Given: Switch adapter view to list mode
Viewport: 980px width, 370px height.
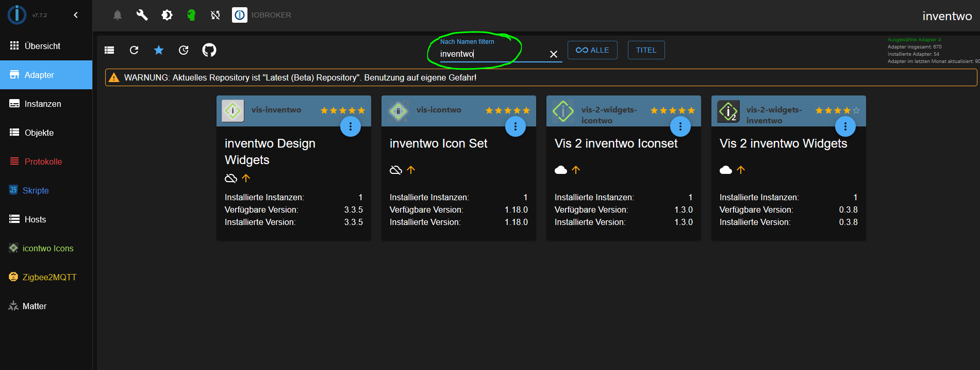Looking at the screenshot, I should point(109,50).
